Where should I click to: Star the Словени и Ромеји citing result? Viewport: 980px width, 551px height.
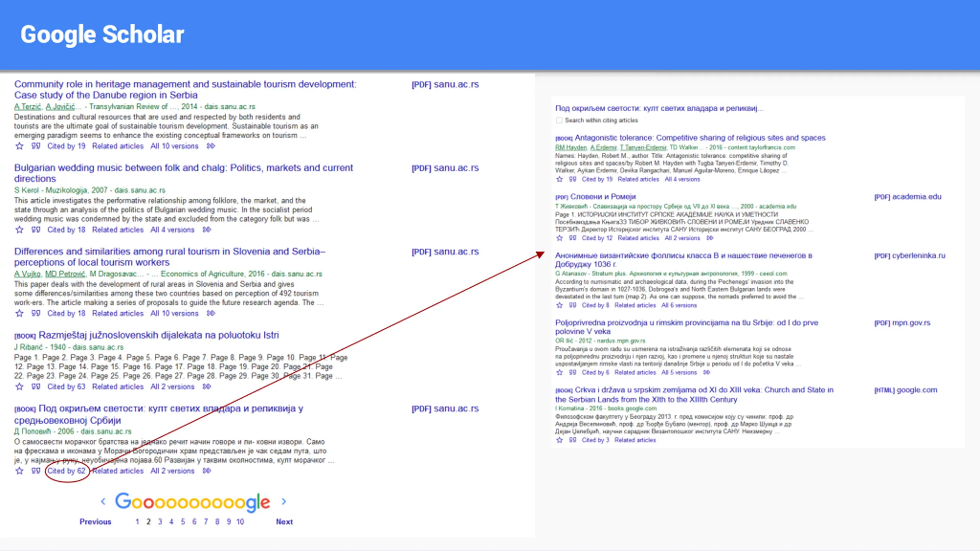pyautogui.click(x=559, y=238)
